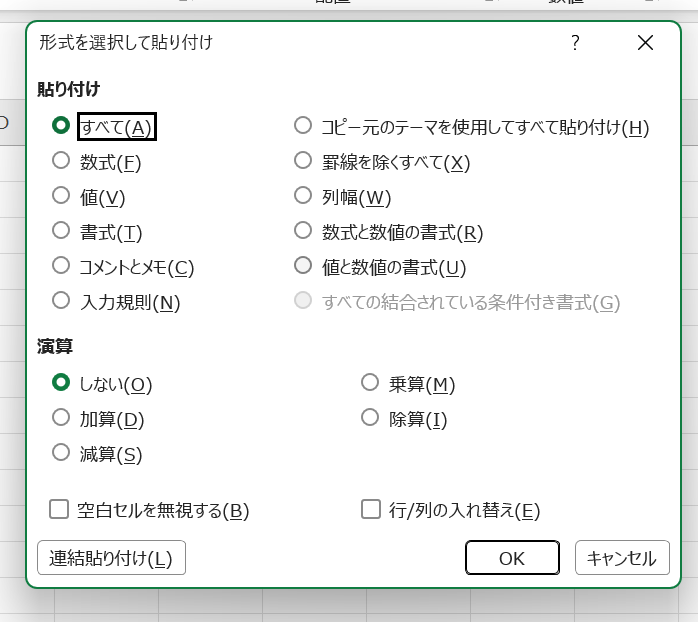Select 書式(T) radio button
This screenshot has width=698, height=622.
point(61,232)
